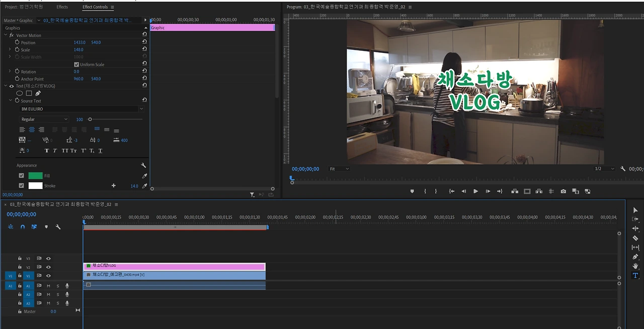Go to In point
This screenshot has width=644, height=329.
(x=451, y=191)
